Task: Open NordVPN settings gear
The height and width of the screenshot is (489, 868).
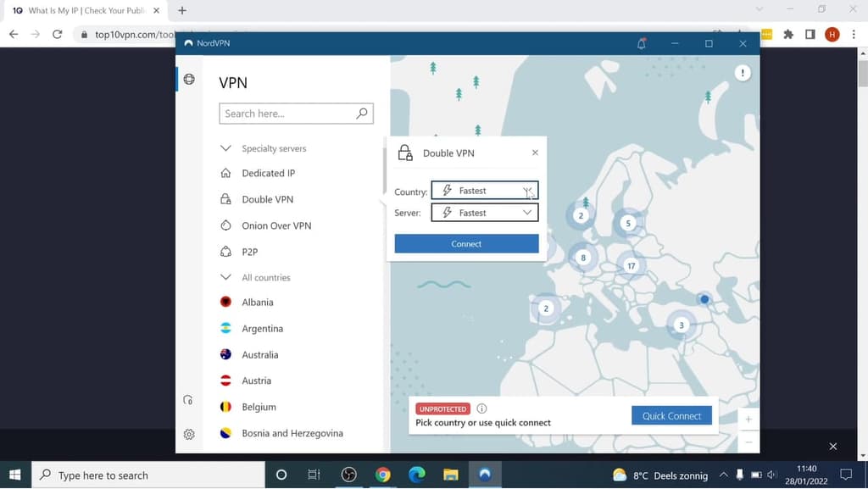Action: click(189, 434)
